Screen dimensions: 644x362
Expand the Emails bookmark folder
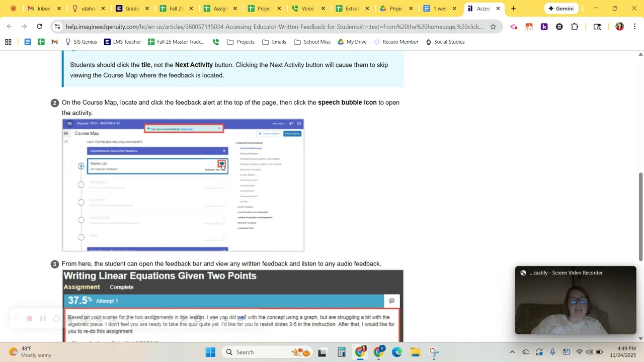click(x=274, y=42)
